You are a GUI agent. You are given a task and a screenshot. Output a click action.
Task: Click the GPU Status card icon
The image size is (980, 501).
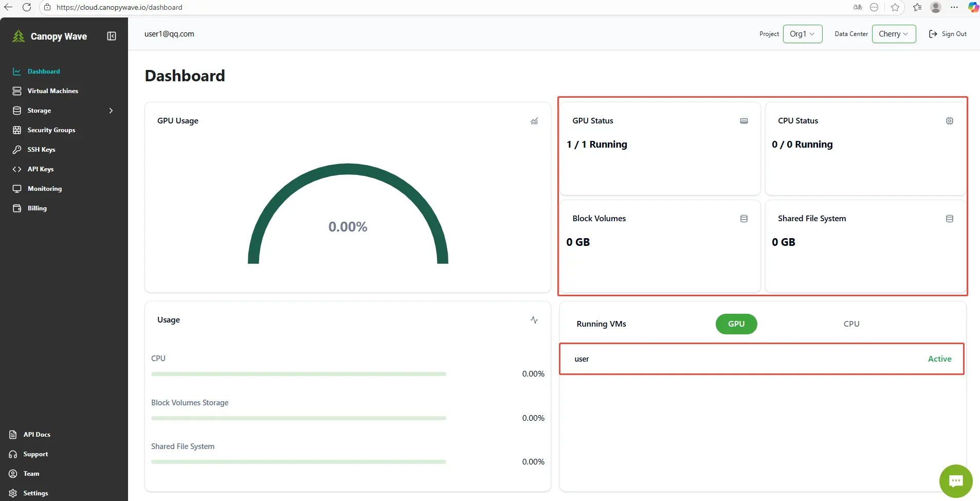click(x=743, y=121)
